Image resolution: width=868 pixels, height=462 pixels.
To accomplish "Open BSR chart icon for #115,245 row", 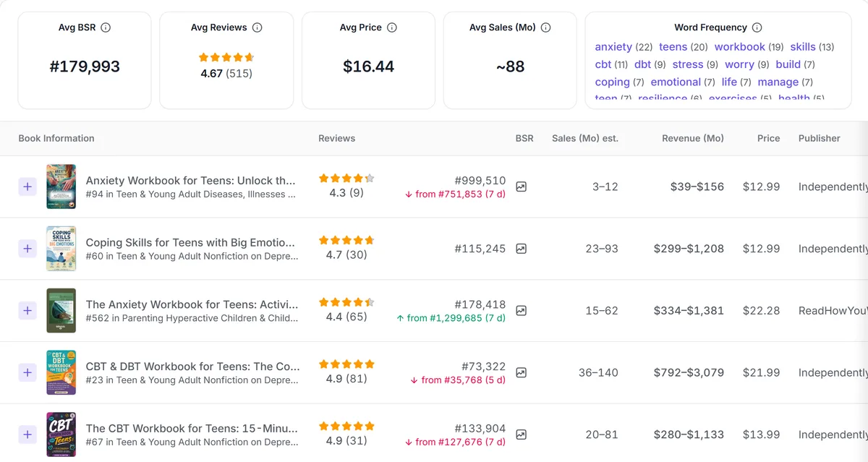I will click(x=521, y=249).
